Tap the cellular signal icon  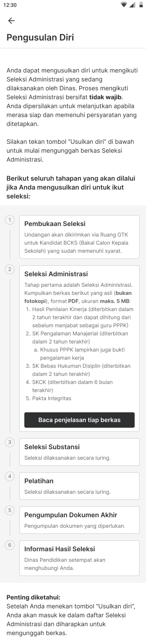[x=132, y=5]
